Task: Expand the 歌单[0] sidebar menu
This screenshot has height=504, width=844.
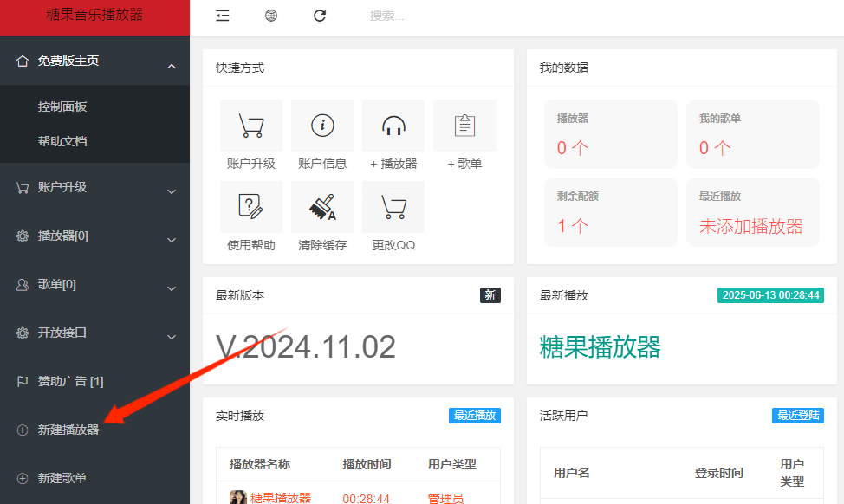Action: 94,284
